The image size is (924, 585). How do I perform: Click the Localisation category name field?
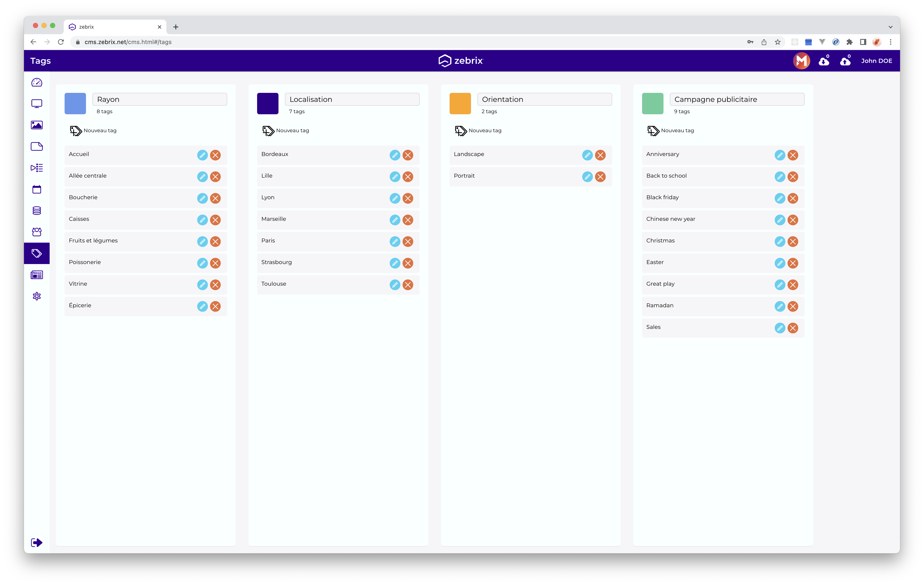pyautogui.click(x=352, y=99)
